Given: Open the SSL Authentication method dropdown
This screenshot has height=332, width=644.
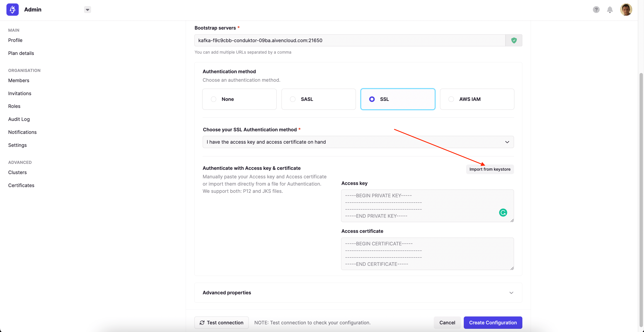Looking at the screenshot, I should pos(358,142).
